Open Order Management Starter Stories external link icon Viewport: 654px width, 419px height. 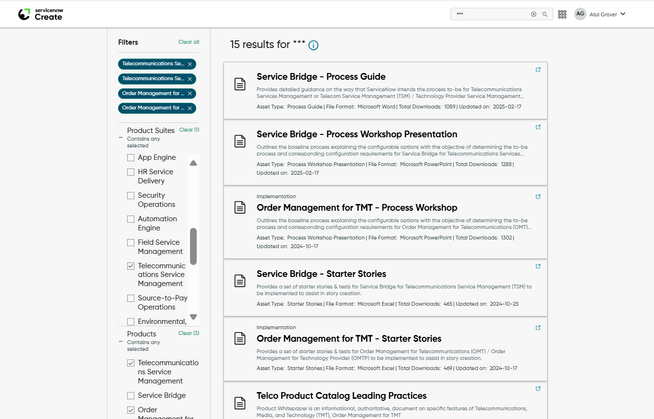pyautogui.click(x=538, y=327)
